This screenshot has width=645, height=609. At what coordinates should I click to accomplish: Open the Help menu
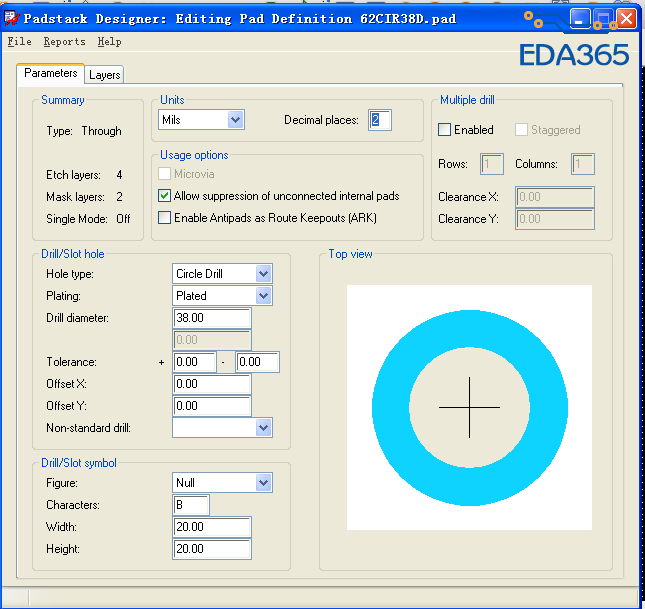click(109, 42)
